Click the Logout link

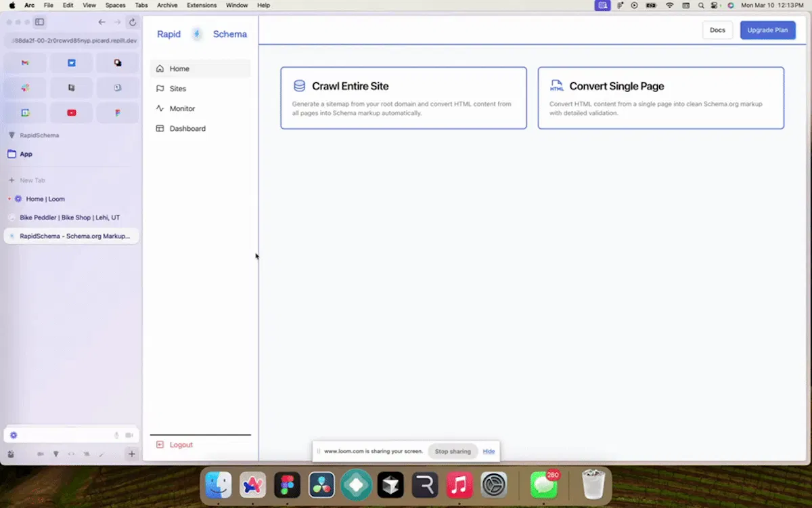(181, 445)
